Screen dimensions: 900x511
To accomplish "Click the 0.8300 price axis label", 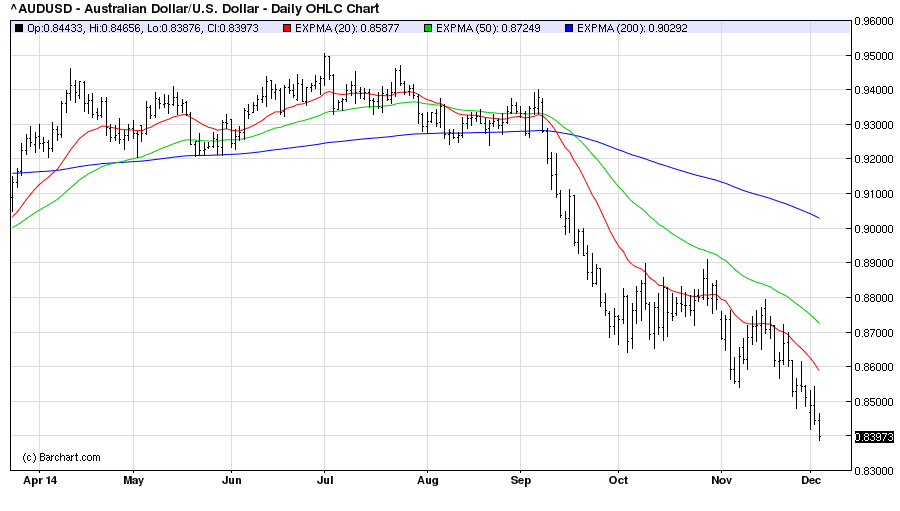I will (875, 471).
